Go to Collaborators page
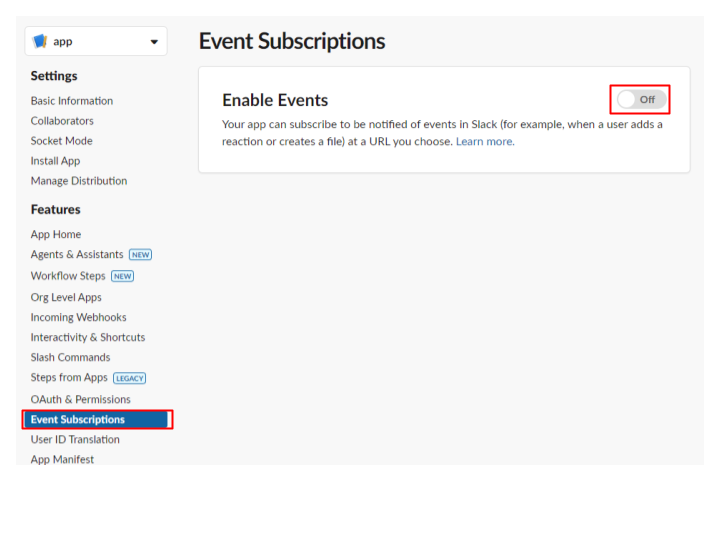The height and width of the screenshot is (540, 720). pyautogui.click(x=62, y=121)
